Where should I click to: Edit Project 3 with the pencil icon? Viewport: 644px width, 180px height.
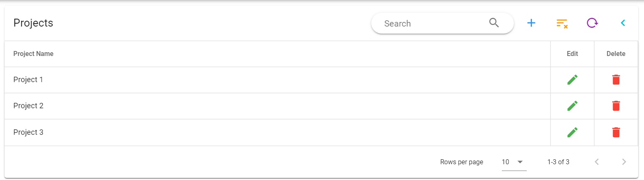click(x=572, y=132)
